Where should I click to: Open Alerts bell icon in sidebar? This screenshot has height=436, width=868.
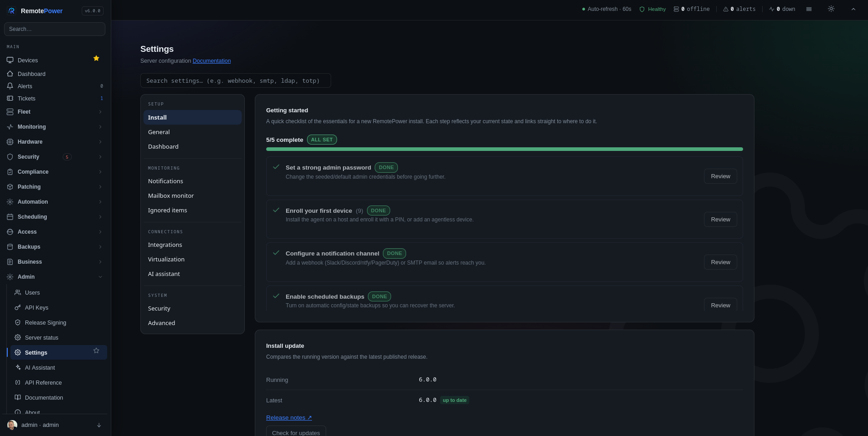[10, 86]
